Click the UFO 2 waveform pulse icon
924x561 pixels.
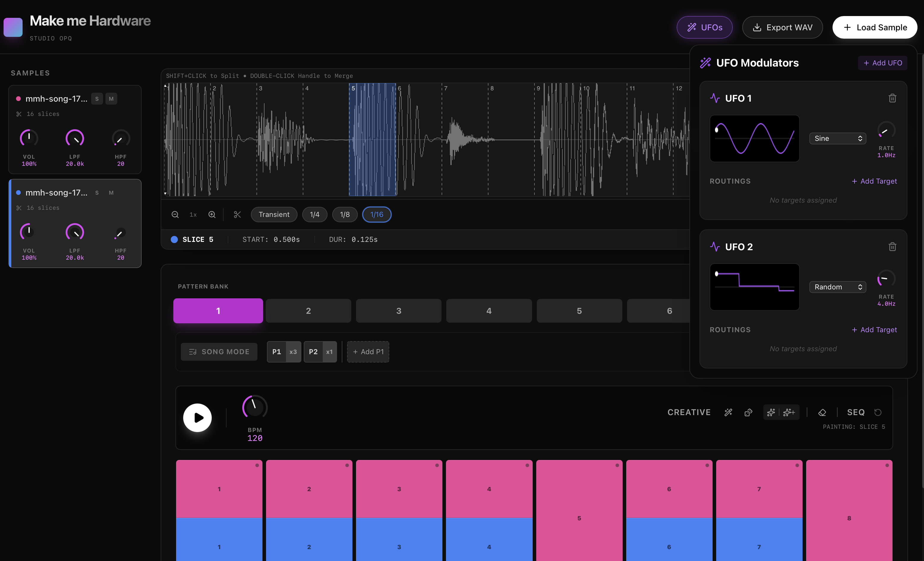(x=715, y=247)
